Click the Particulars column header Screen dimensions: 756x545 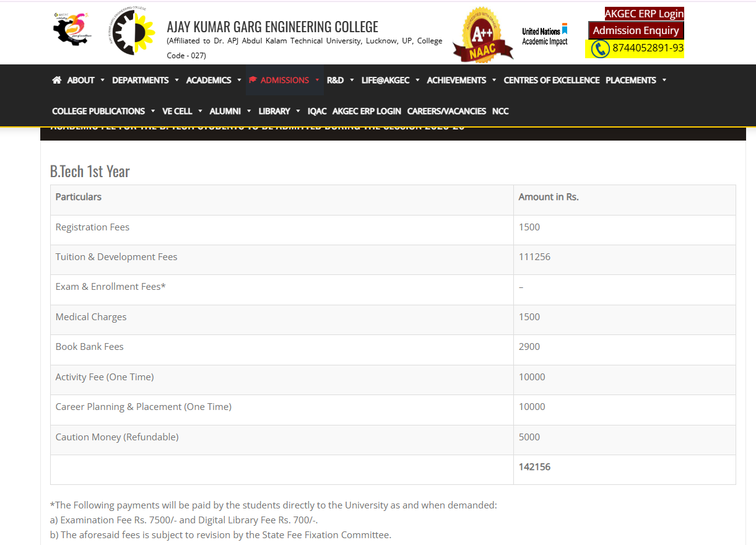(x=79, y=197)
